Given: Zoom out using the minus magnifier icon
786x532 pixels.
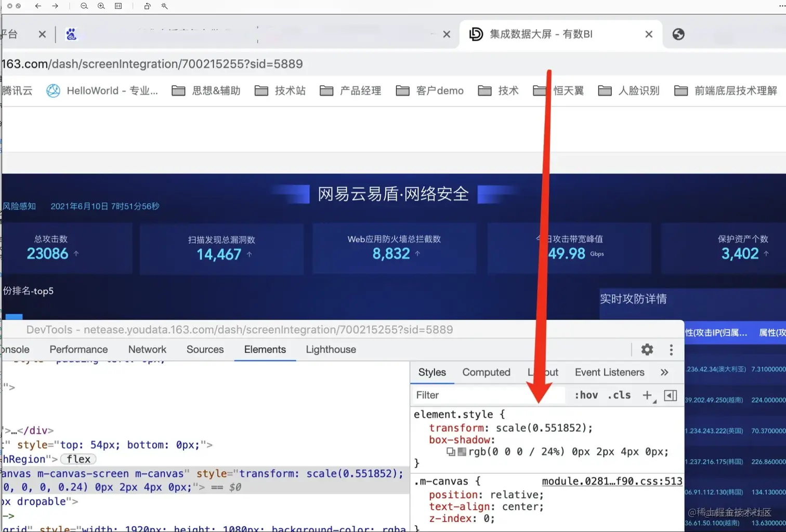Looking at the screenshot, I should [x=84, y=6].
